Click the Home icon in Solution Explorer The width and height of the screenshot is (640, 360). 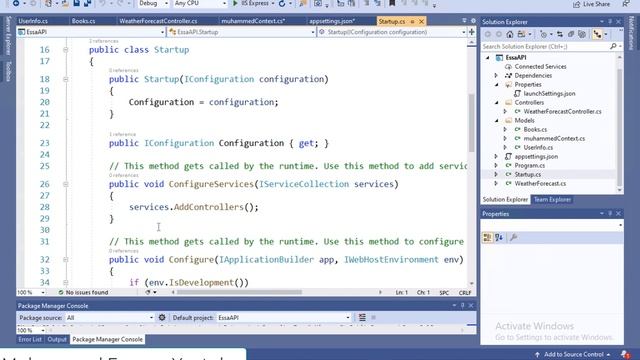coord(510,34)
